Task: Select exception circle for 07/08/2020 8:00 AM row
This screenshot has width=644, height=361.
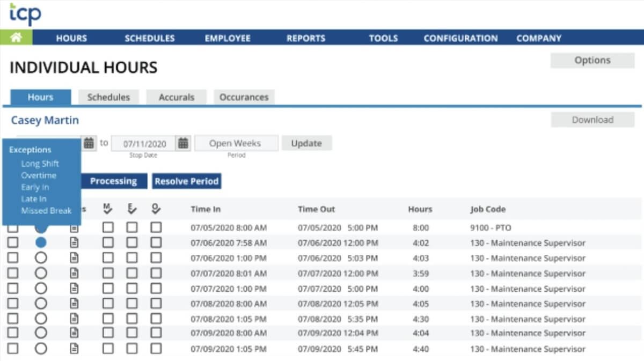Action: [40, 304]
